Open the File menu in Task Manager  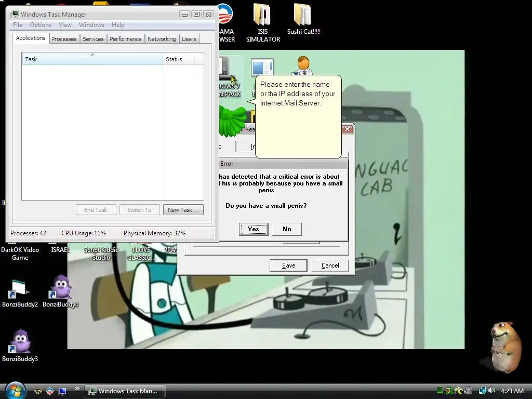(x=18, y=25)
